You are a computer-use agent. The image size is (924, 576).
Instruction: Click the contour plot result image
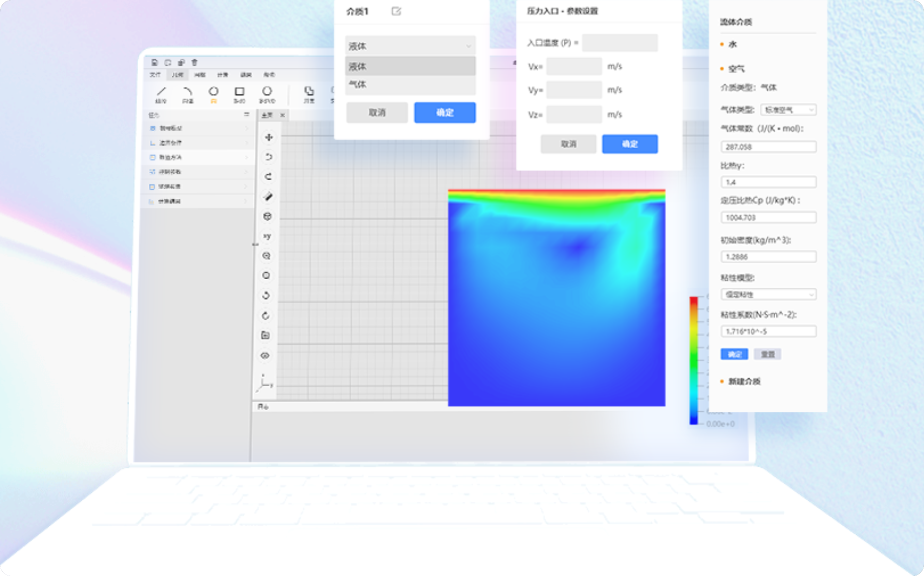[x=557, y=297]
